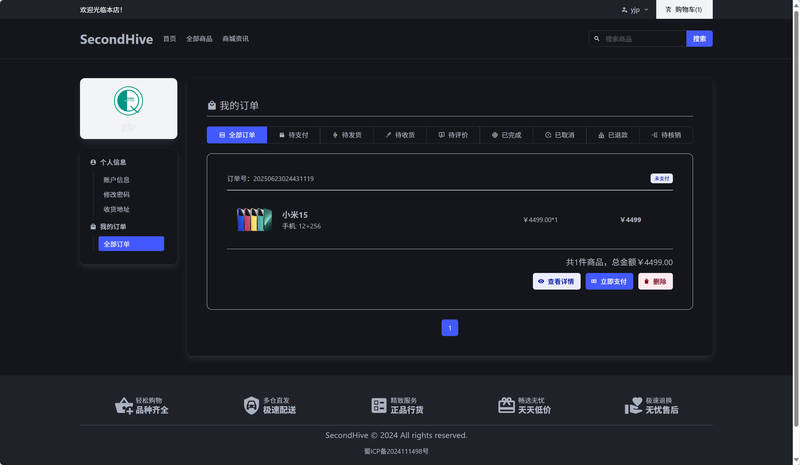
Task: Go to 首页 in the top navigation
Action: [x=169, y=39]
